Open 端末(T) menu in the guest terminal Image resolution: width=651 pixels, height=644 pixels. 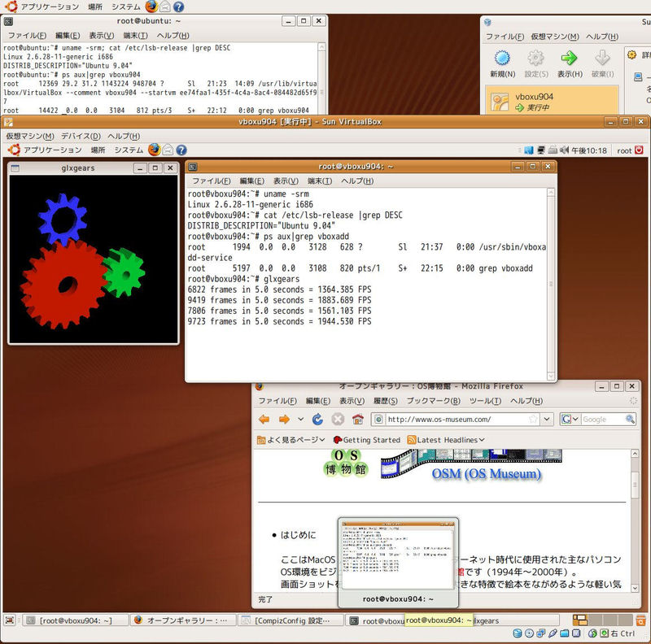click(320, 181)
